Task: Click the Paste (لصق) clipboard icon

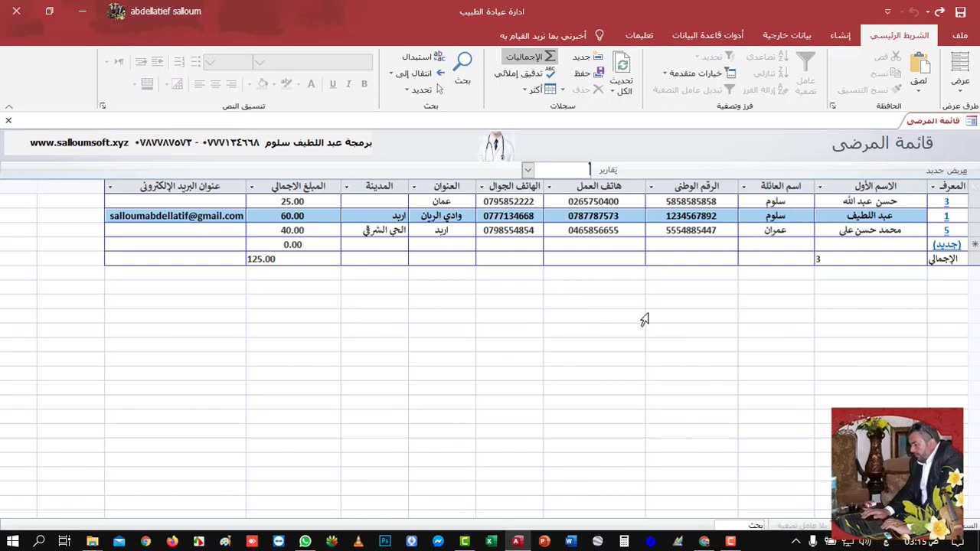Action: (920, 64)
